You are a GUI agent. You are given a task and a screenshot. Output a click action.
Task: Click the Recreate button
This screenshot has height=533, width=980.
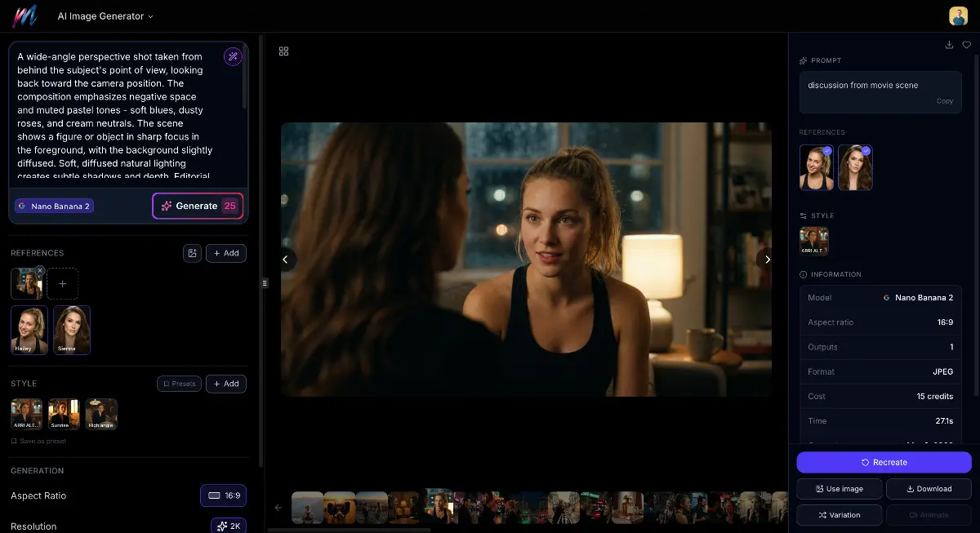point(884,462)
